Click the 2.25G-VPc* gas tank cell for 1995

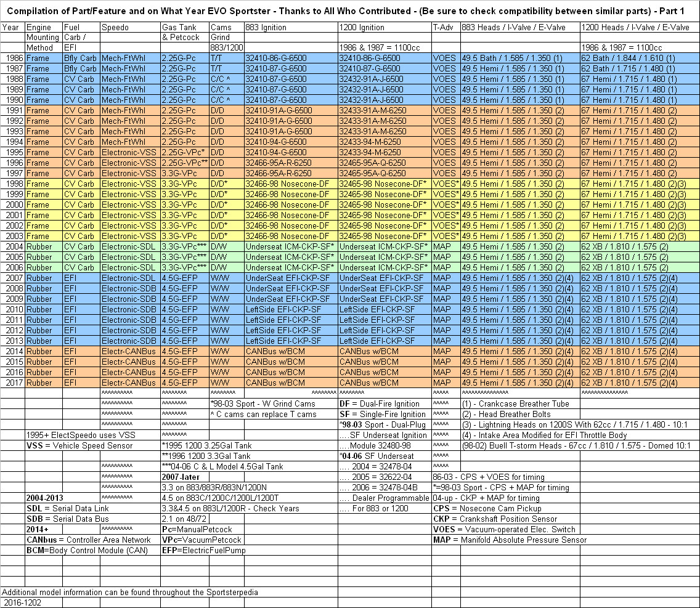point(184,152)
